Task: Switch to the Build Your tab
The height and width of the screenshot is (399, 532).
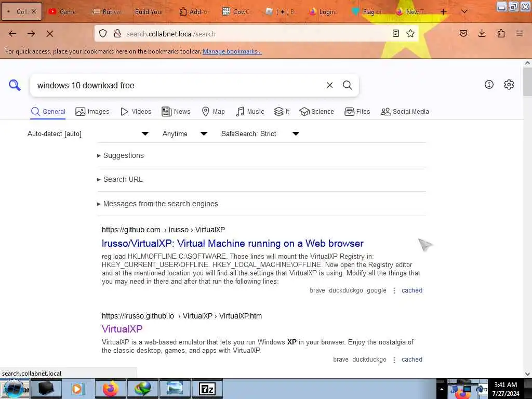Action: pyautogui.click(x=149, y=11)
